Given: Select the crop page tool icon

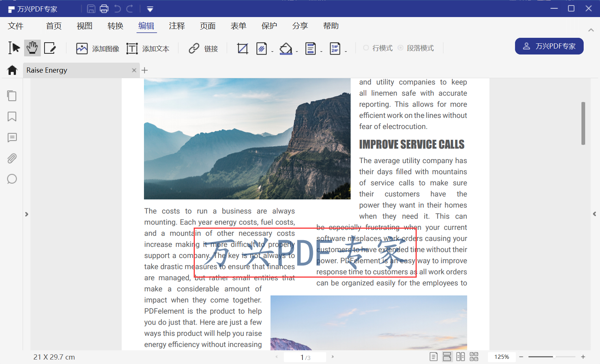Looking at the screenshot, I should pos(243,49).
